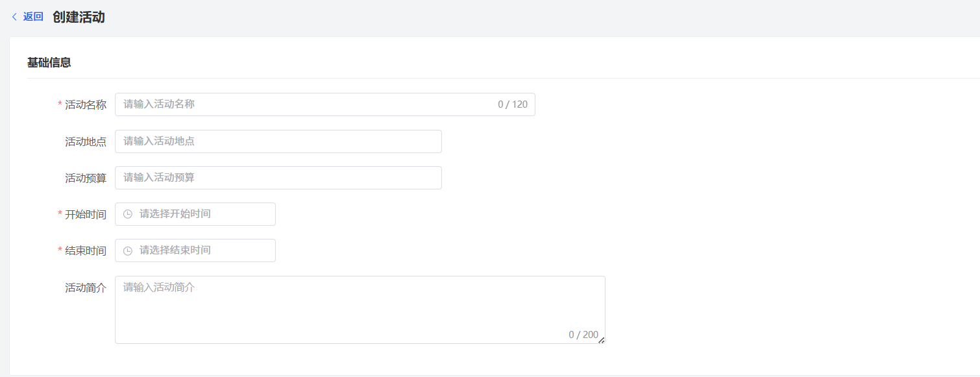Click the 返回 link text
This screenshot has width=980, height=377.
[x=33, y=17]
